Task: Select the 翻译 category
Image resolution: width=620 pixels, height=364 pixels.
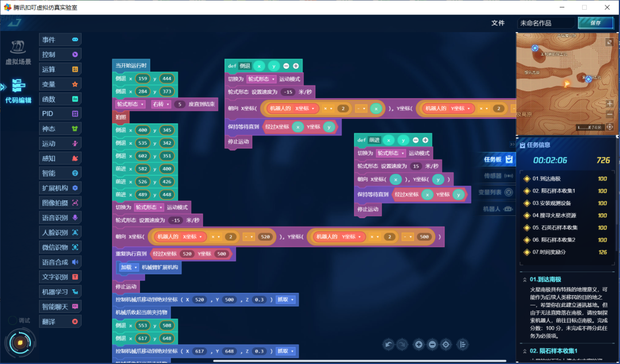Action: pos(60,322)
